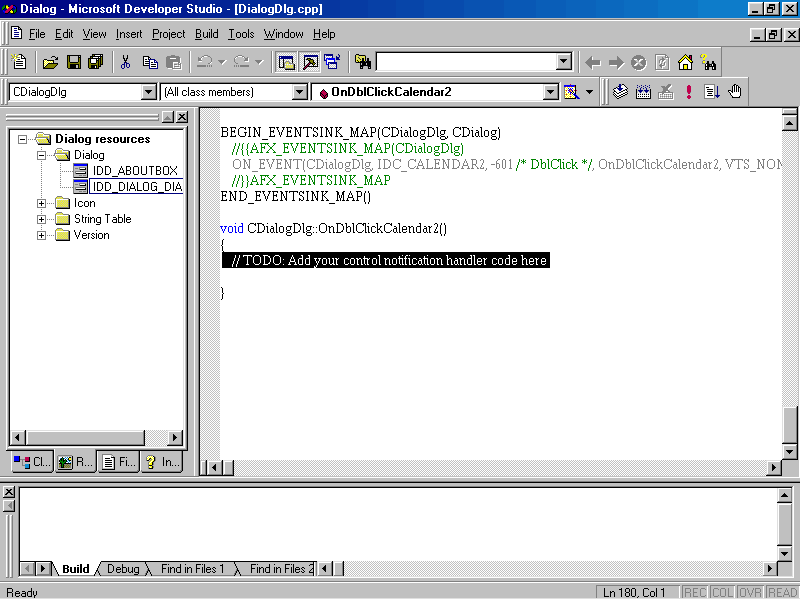Image resolution: width=800 pixels, height=600 pixels.
Task: Click the editor horizontal scrollbar right arrow
Action: tap(774, 467)
